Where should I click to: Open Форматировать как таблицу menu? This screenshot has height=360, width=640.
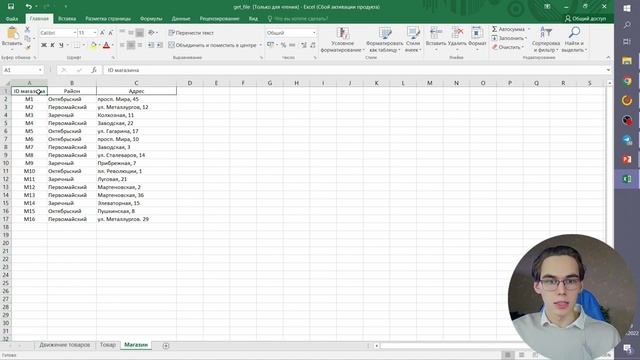click(x=384, y=40)
